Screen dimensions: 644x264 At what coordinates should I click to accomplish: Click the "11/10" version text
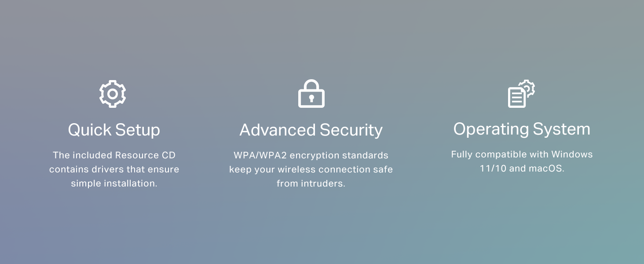click(x=493, y=169)
